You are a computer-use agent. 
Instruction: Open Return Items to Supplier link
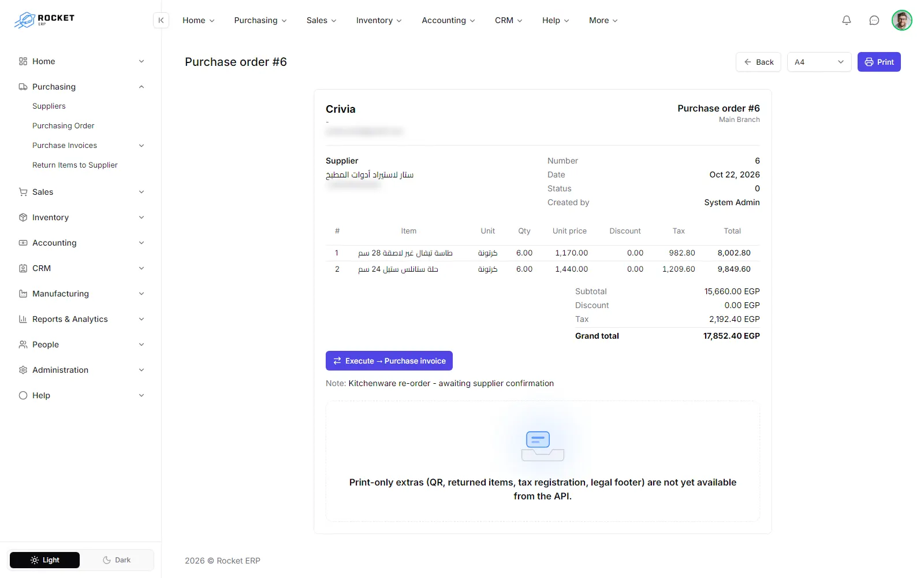point(75,165)
